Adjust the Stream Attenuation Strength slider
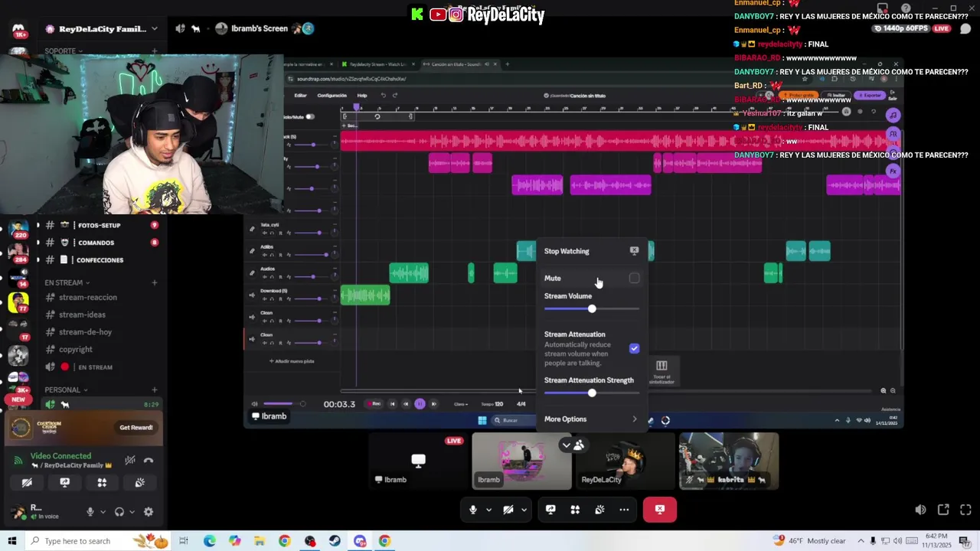The height and width of the screenshot is (551, 980). pyautogui.click(x=591, y=393)
